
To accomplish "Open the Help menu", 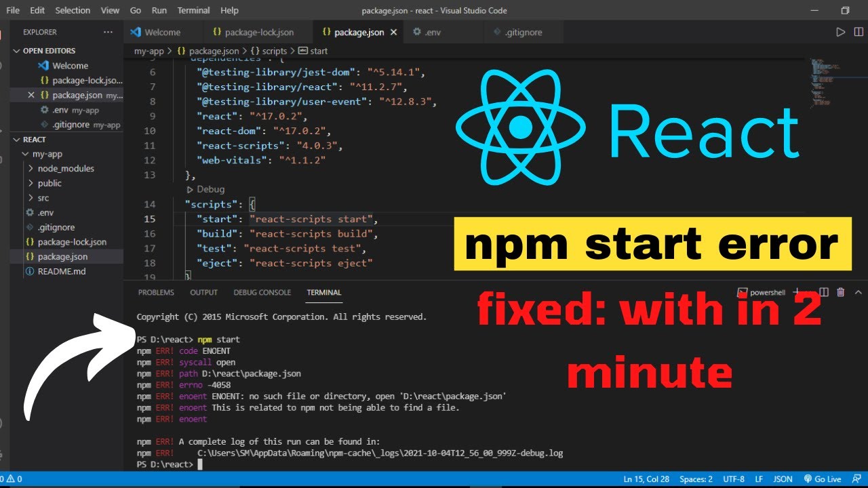I will (x=229, y=10).
